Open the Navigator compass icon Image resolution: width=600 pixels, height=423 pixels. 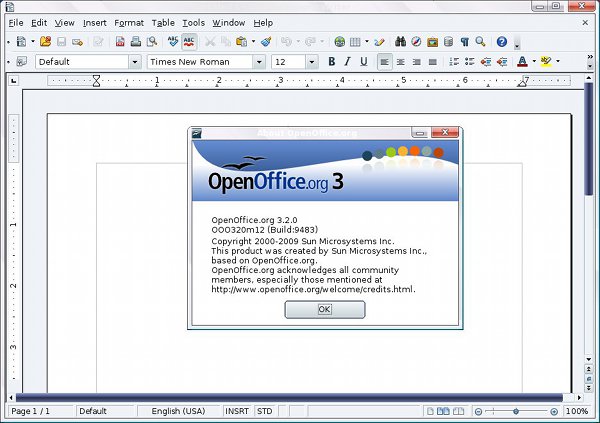pos(416,41)
